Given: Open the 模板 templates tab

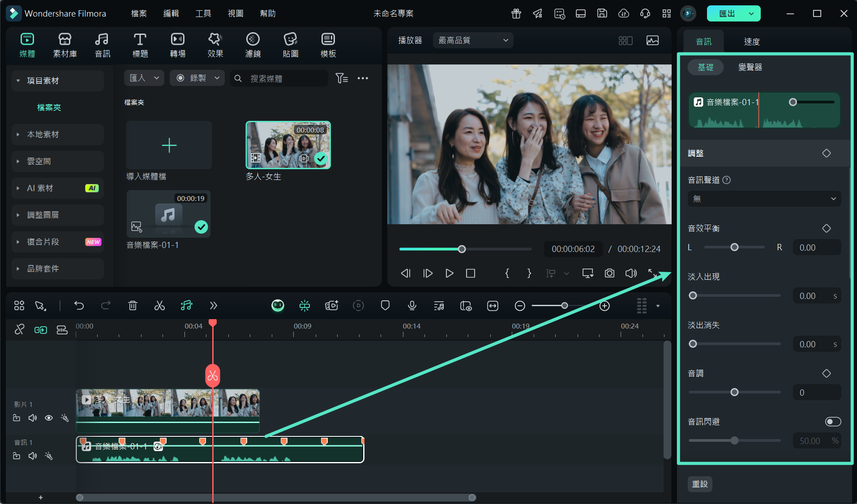Looking at the screenshot, I should [328, 45].
